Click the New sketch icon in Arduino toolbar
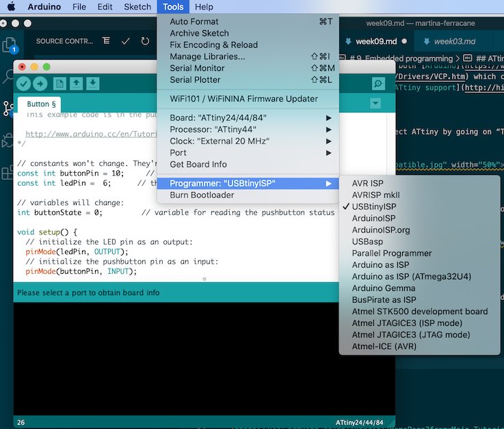This screenshot has height=429, width=504. click(x=59, y=84)
